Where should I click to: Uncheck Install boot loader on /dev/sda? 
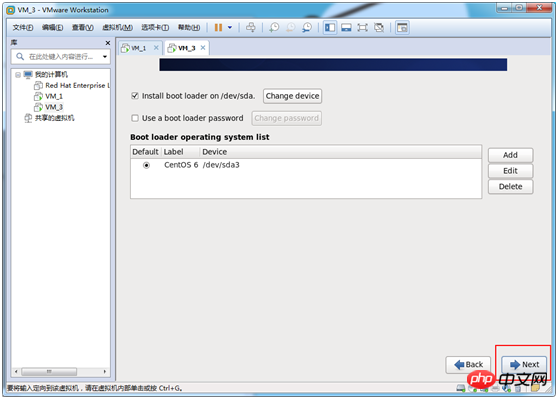click(x=135, y=96)
